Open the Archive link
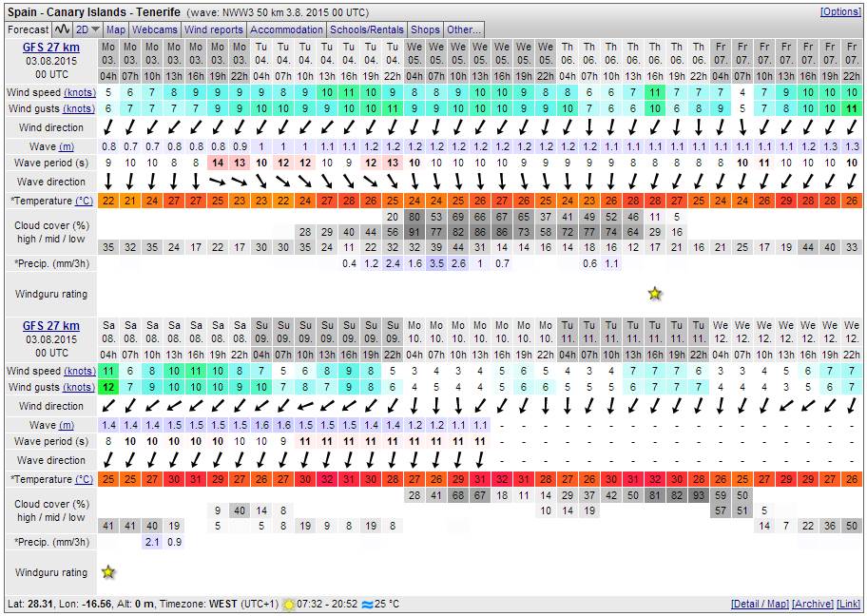The image size is (867, 616). (813, 605)
